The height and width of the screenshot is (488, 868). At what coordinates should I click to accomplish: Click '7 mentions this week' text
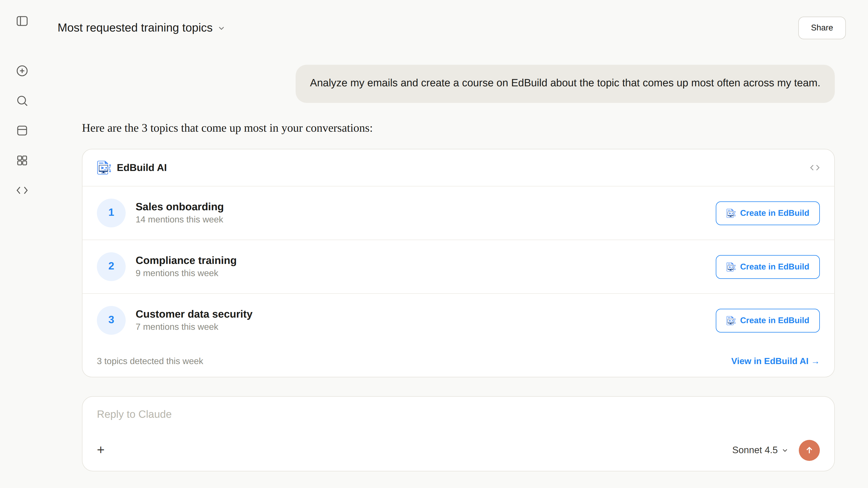[177, 327]
